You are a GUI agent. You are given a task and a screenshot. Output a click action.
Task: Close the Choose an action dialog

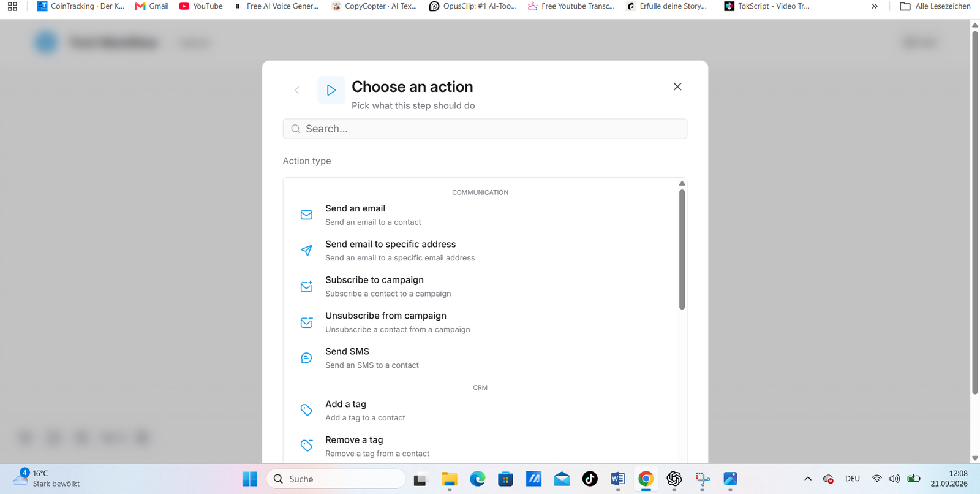677,86
